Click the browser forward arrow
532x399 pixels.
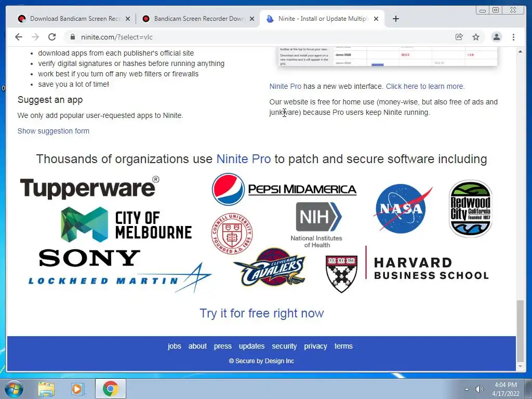point(35,37)
